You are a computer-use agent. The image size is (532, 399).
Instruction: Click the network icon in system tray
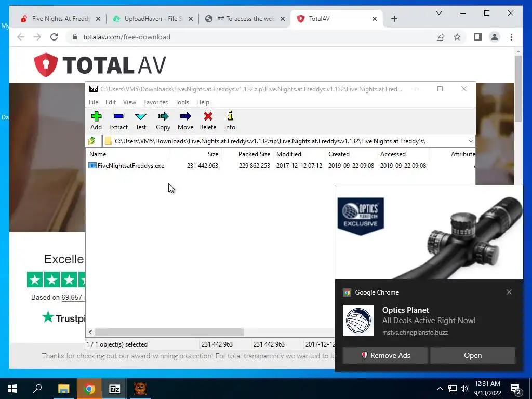pos(453,389)
